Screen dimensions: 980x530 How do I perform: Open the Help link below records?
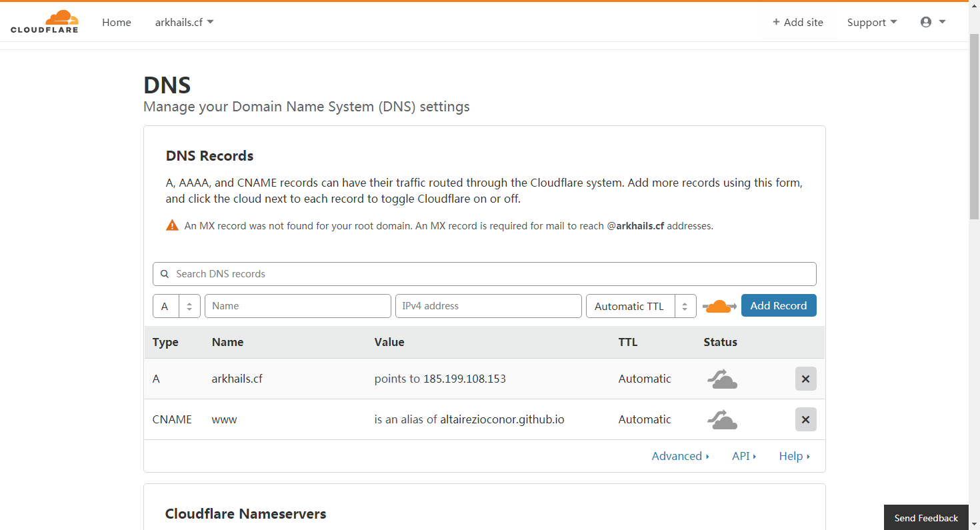[793, 456]
